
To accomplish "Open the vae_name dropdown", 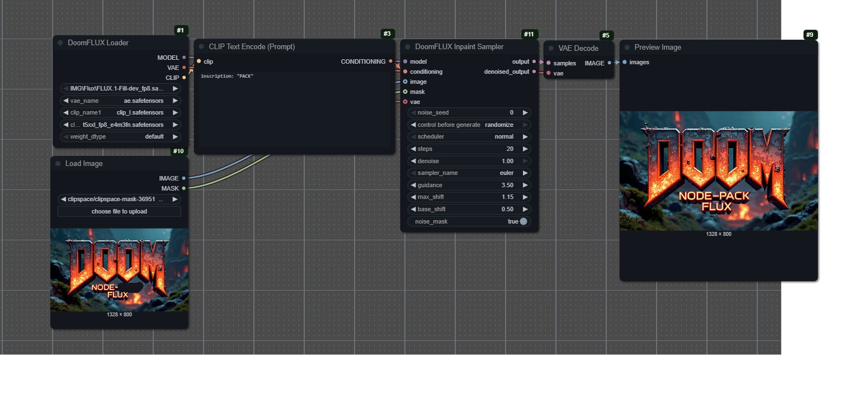I will click(120, 101).
